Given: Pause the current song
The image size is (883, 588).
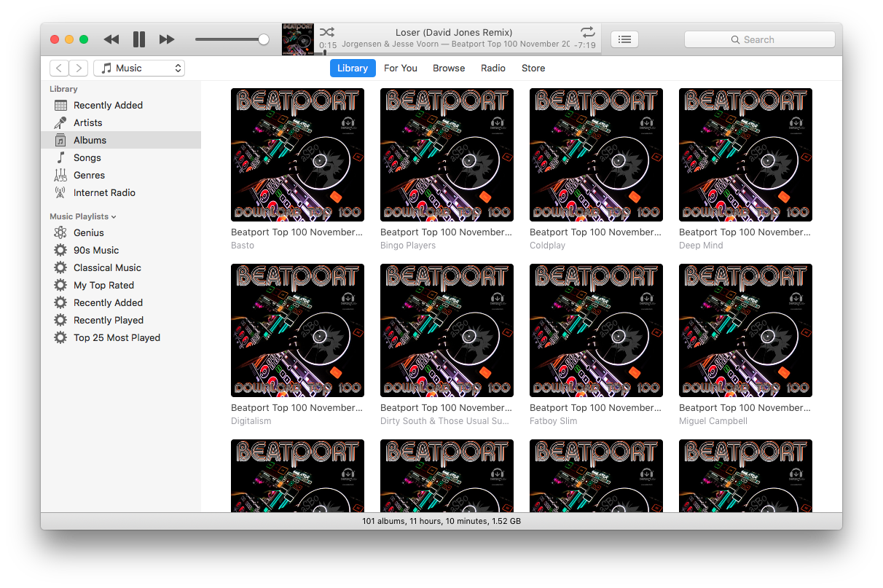Looking at the screenshot, I should pyautogui.click(x=139, y=39).
